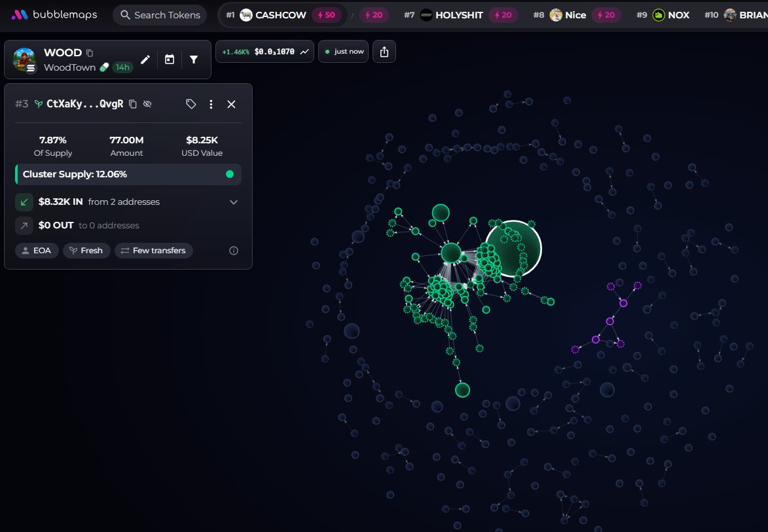Click the lightning 20 boost badge beside HOLYSHIT
This screenshot has height=532, width=768.
(x=503, y=15)
